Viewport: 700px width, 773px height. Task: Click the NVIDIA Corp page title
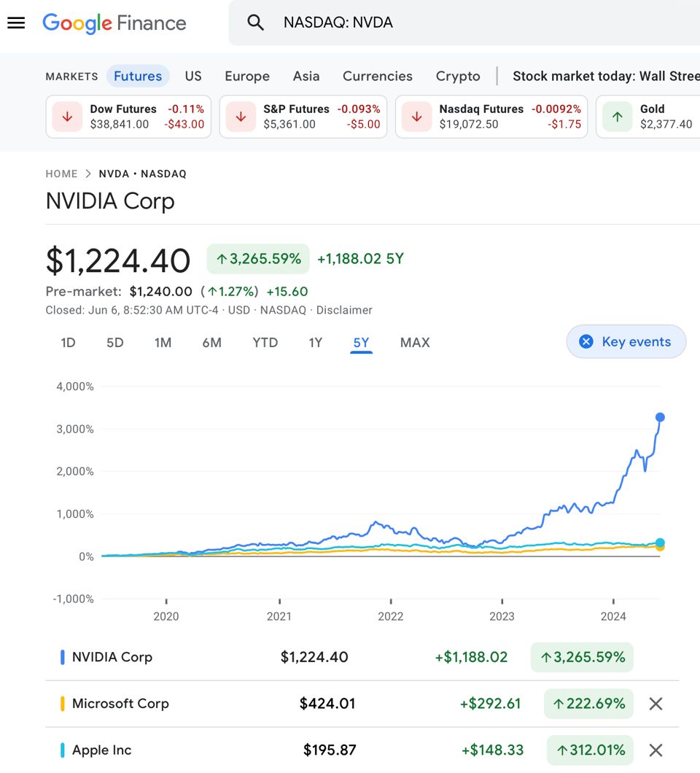(x=110, y=201)
